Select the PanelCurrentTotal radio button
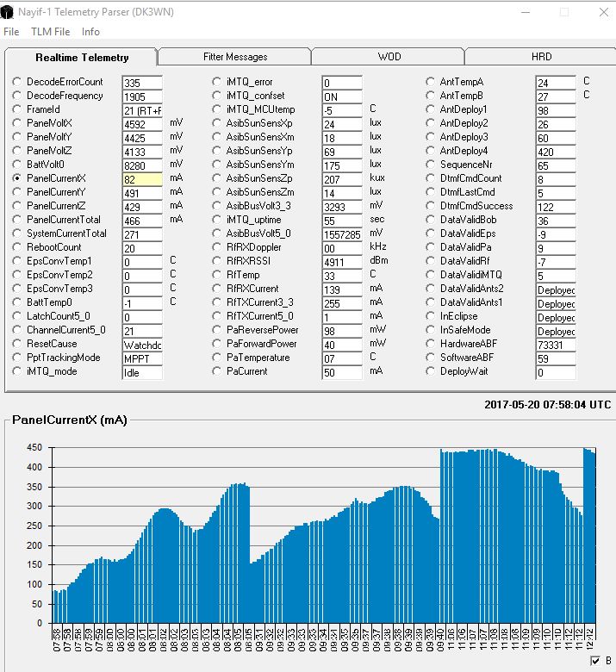This screenshot has width=616, height=672. [x=16, y=220]
